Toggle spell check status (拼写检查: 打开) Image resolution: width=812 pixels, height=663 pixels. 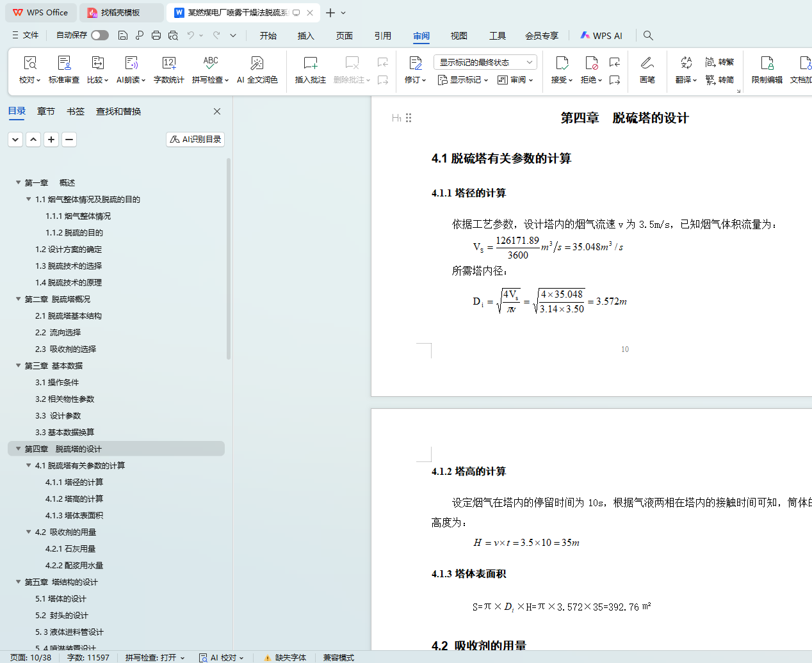click(154, 657)
